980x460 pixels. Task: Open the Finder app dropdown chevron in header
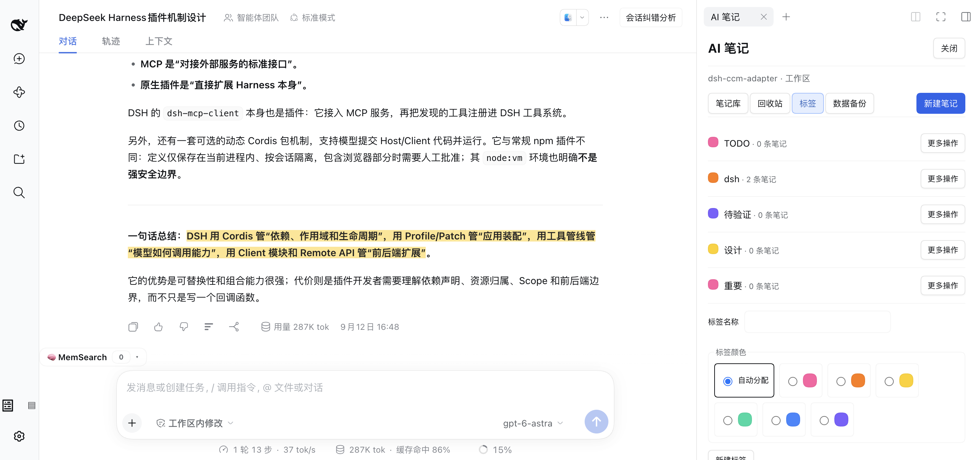(582, 17)
